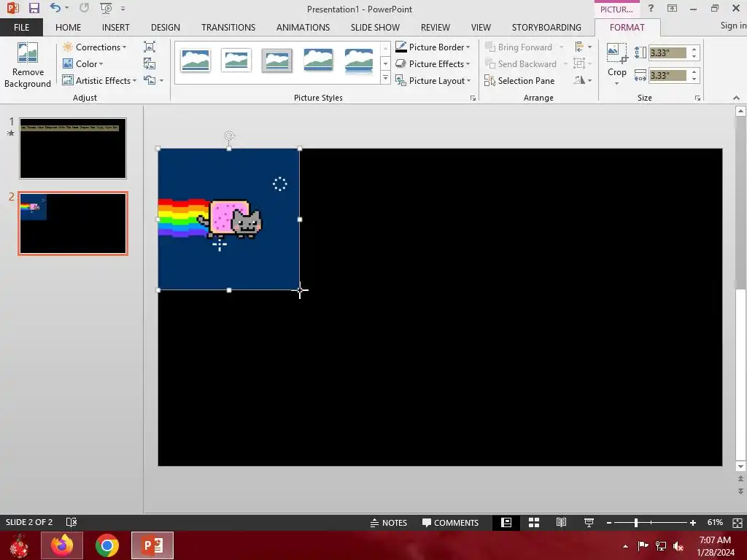
Task: Click the Remove Background icon
Action: 28,52
